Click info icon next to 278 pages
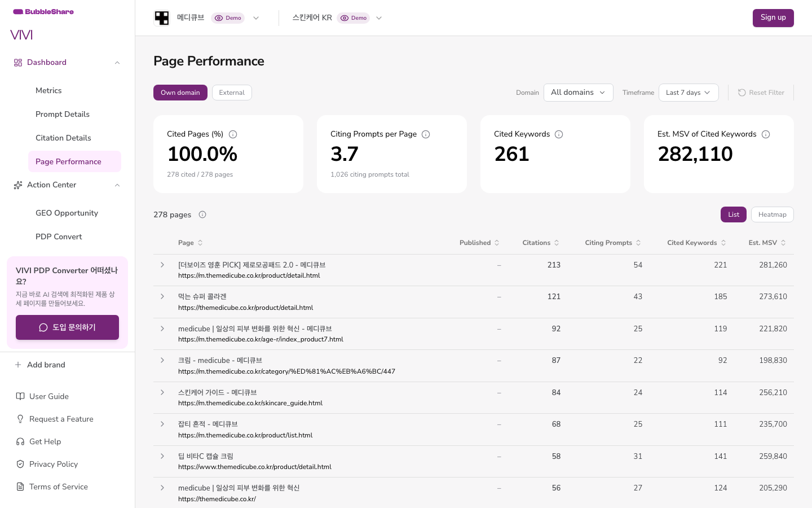This screenshot has width=812, height=508. [202, 214]
